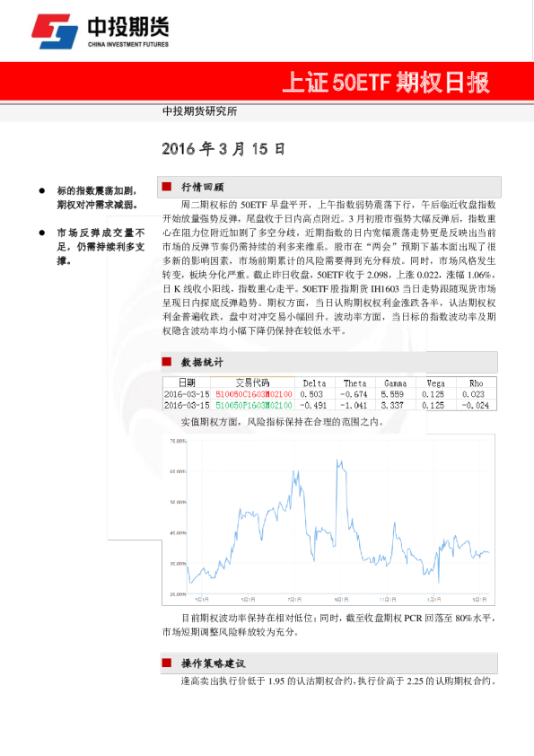The height and width of the screenshot is (756, 534).
Task: Click the 'CHINA INVESTMENT FUTURES' text under the logo
Action: click(x=128, y=44)
